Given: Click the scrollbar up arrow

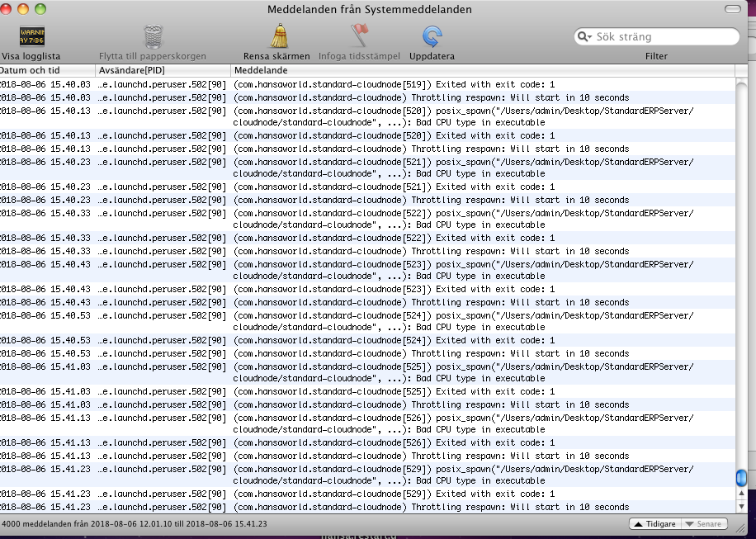Looking at the screenshot, I should [x=741, y=494].
